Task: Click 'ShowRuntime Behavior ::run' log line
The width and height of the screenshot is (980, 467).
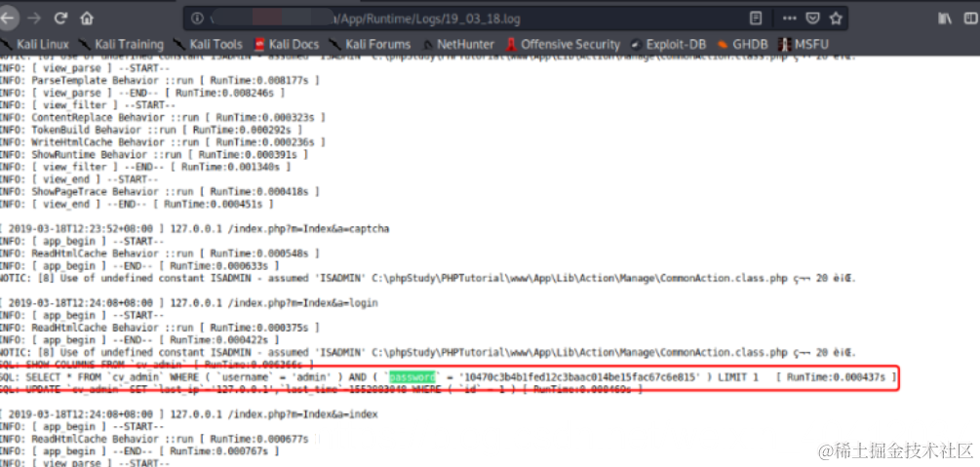Action: (153, 154)
